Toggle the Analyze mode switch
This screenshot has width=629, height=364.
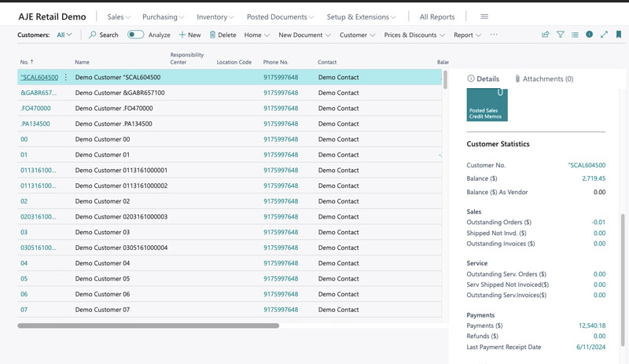[135, 35]
